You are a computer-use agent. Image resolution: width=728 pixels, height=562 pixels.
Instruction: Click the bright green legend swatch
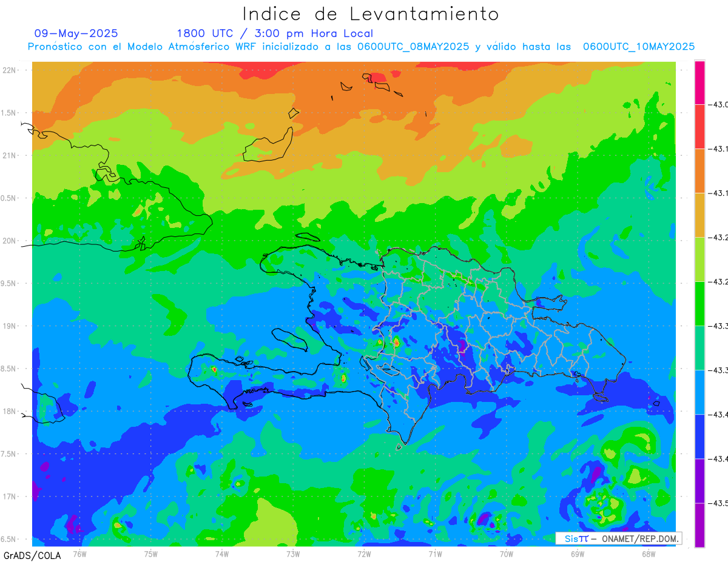point(699,303)
